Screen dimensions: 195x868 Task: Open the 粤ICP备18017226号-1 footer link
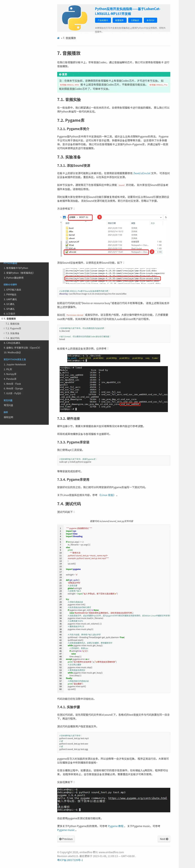point(70,860)
